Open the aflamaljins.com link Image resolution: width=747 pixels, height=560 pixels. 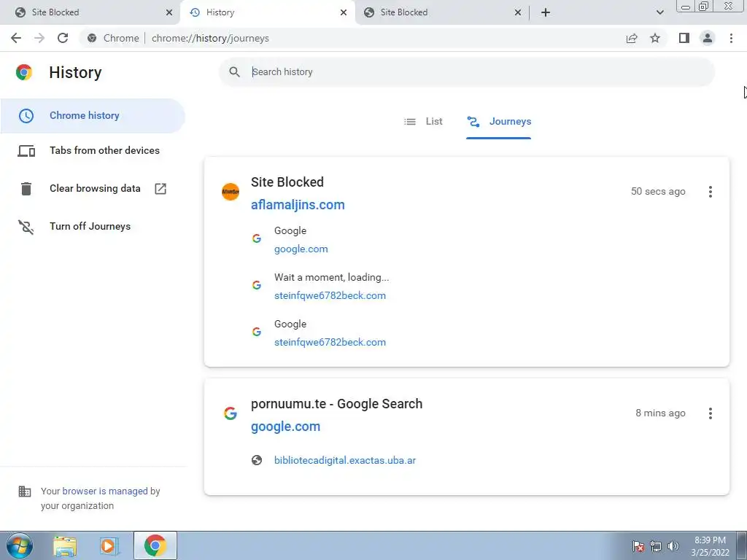298,205
